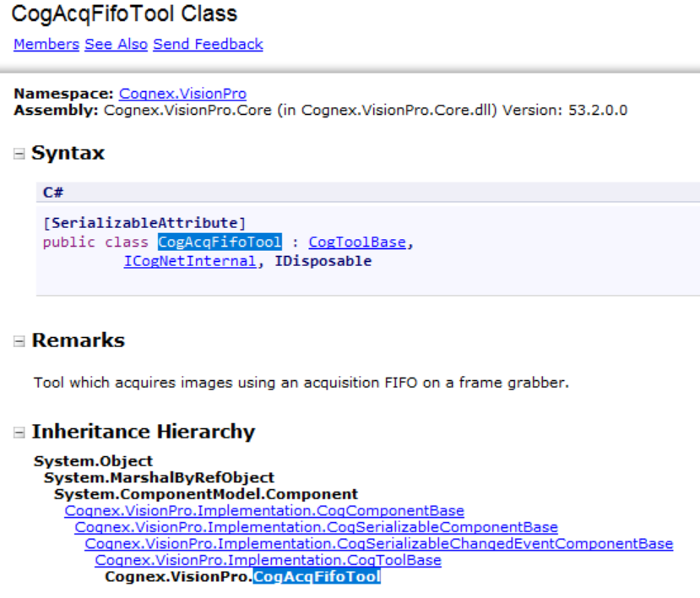Click the Send Feedback link
Screen dimensions: 700x598
pyautogui.click(x=208, y=44)
